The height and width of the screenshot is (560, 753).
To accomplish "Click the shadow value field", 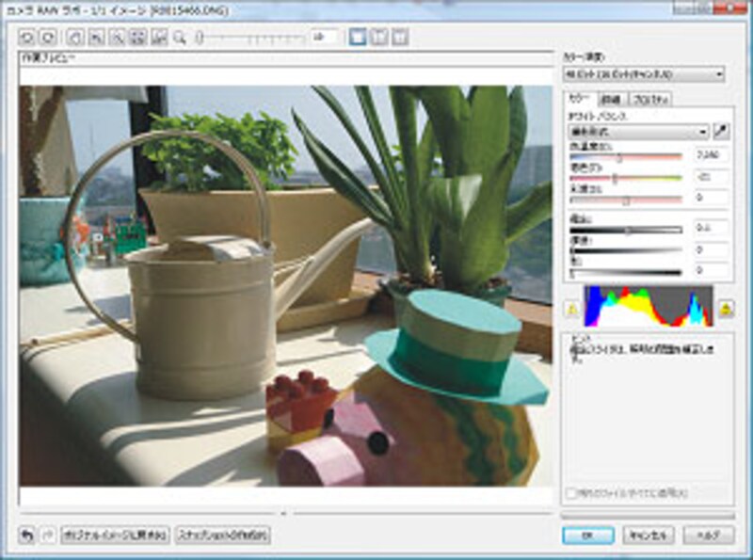I will pos(712,270).
